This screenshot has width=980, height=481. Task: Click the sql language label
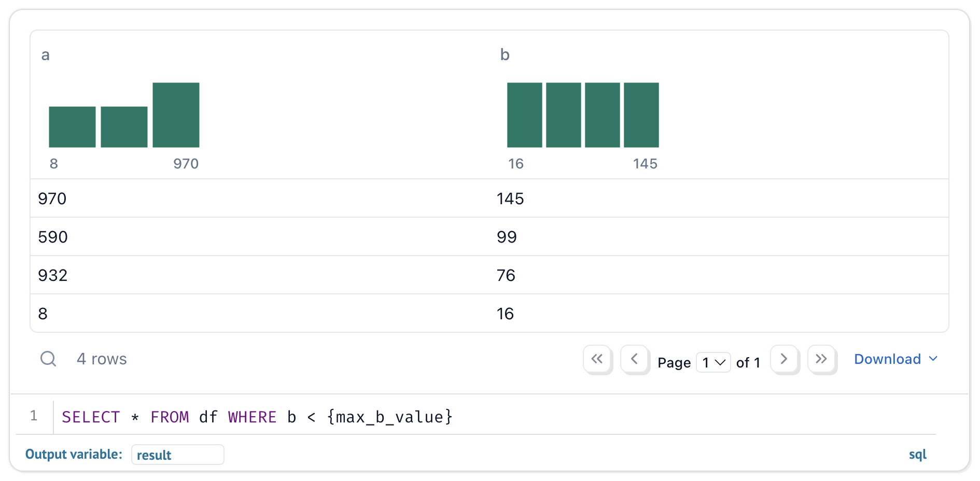[x=917, y=455]
